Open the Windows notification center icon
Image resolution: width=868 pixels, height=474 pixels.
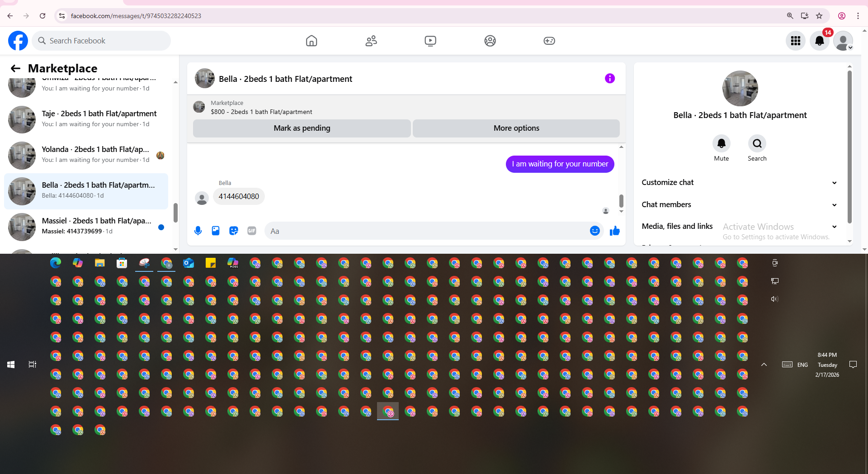click(x=853, y=365)
